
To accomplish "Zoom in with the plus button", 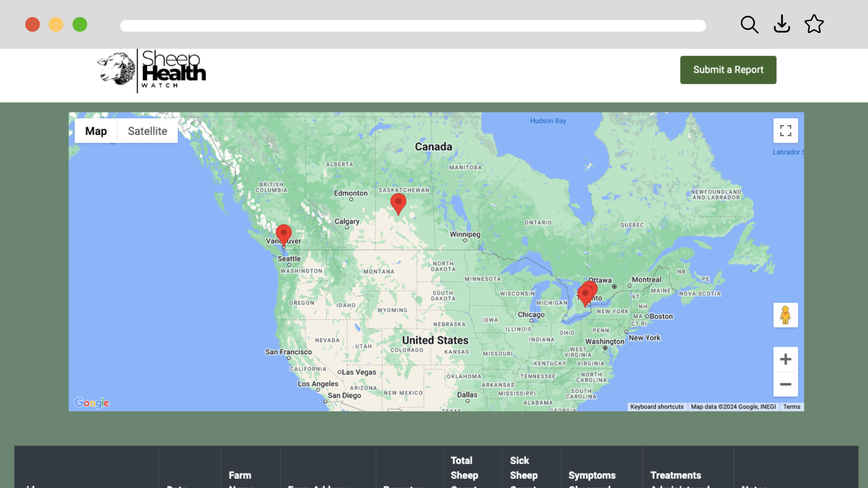I will pos(785,359).
